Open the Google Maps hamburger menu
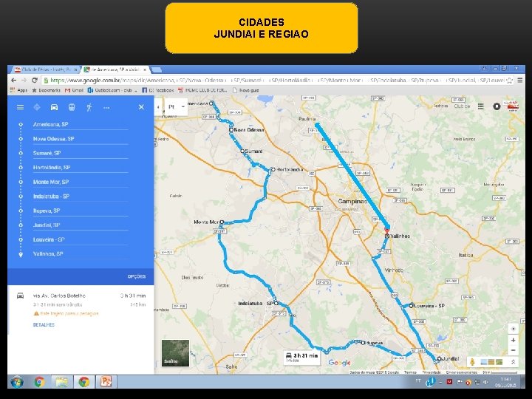Image resolution: width=532 pixels, height=399 pixels. (21, 107)
